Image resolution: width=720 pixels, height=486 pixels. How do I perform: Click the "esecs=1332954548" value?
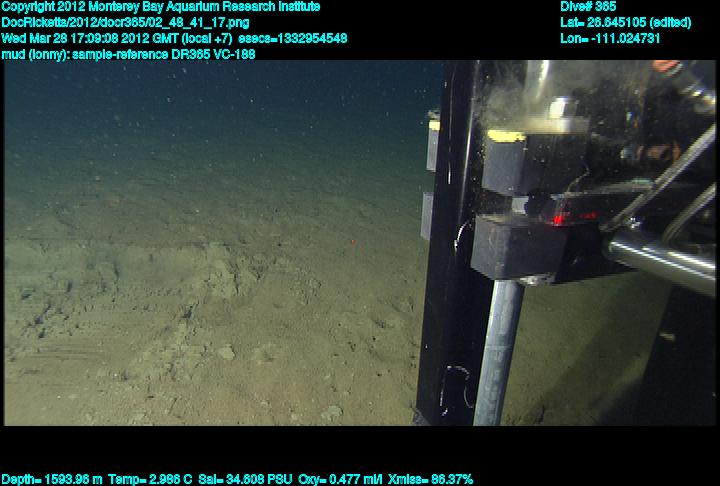point(292,38)
